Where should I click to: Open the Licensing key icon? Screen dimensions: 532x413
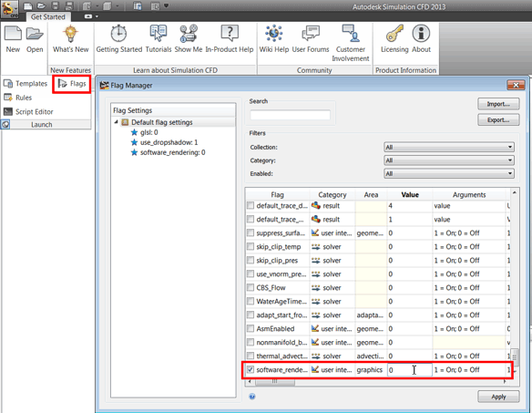394,34
